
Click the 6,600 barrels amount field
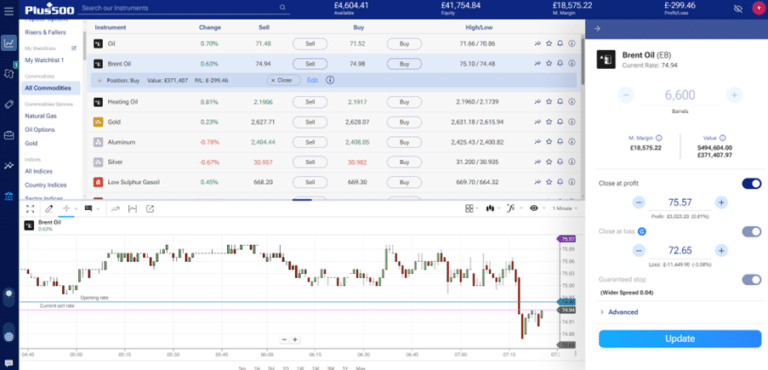pyautogui.click(x=680, y=95)
